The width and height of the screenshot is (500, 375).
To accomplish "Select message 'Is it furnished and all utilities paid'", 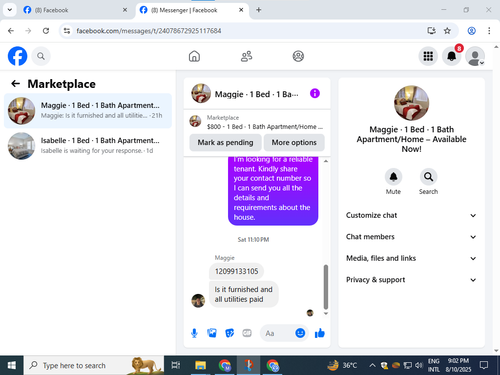I will point(244,294).
